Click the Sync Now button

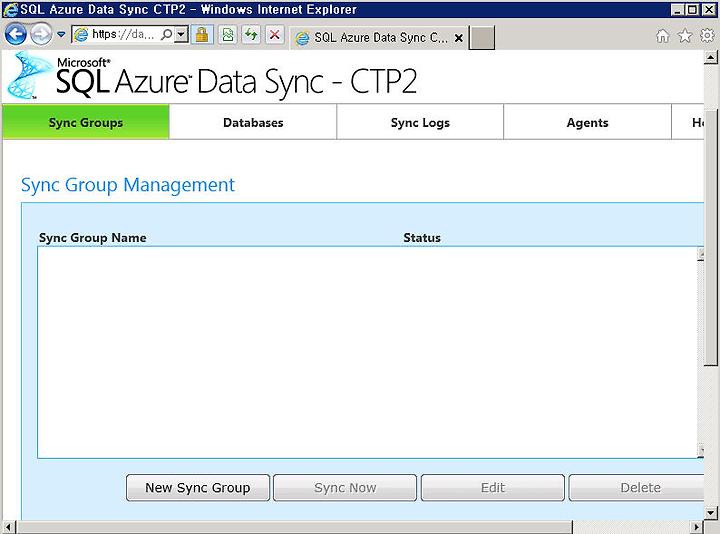[x=345, y=488]
